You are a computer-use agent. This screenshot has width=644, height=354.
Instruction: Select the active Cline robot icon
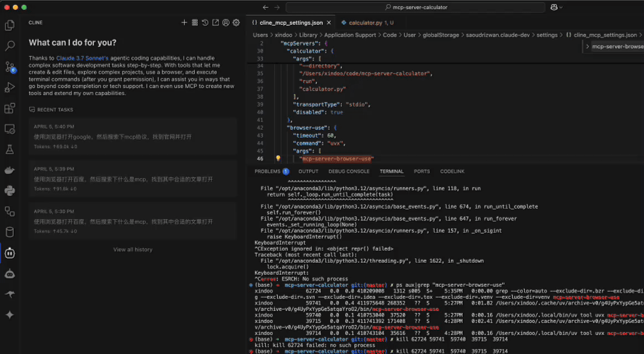click(9, 253)
